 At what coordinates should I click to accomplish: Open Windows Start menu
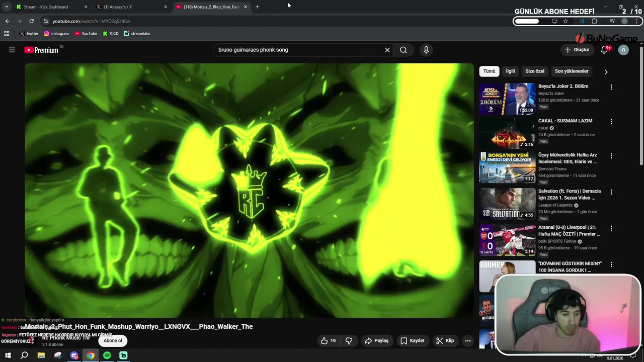8,355
